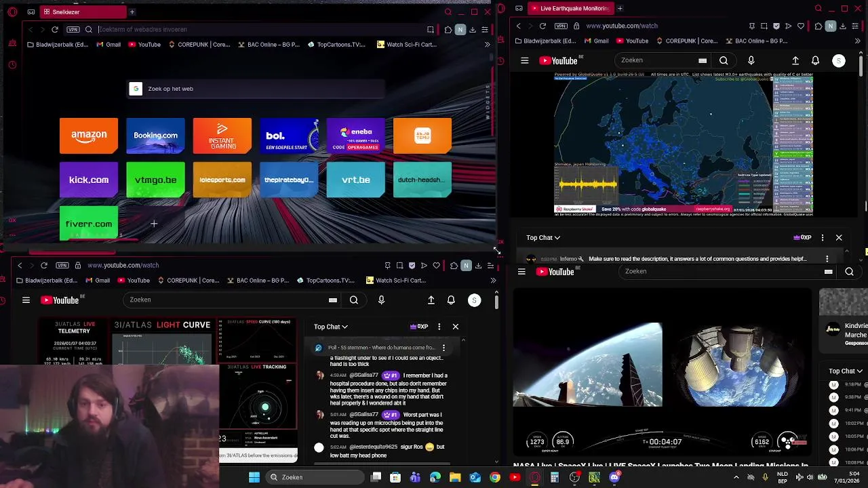The height and width of the screenshot is (488, 868).
Task: Open new tab next to Earthquake tab
Action: coord(620,8)
